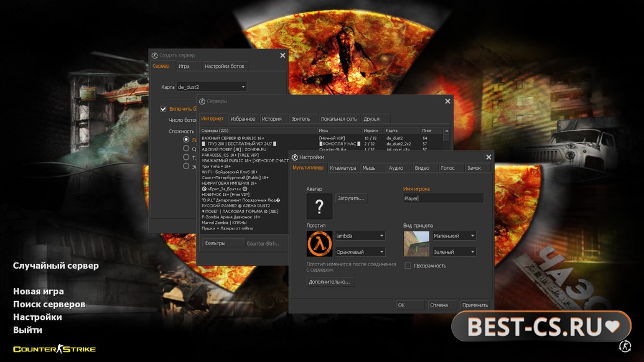Click the Загрузить... avatar button

(x=351, y=198)
